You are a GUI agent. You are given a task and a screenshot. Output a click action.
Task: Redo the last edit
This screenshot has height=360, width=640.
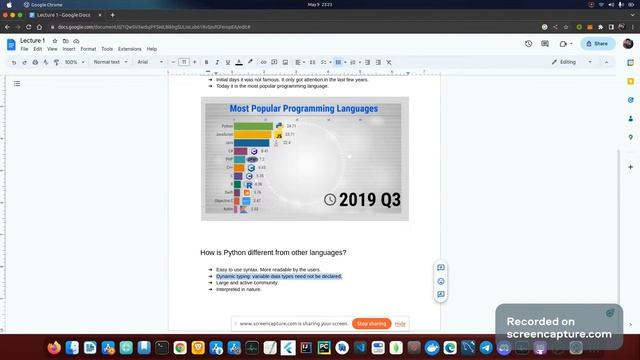click(24, 62)
